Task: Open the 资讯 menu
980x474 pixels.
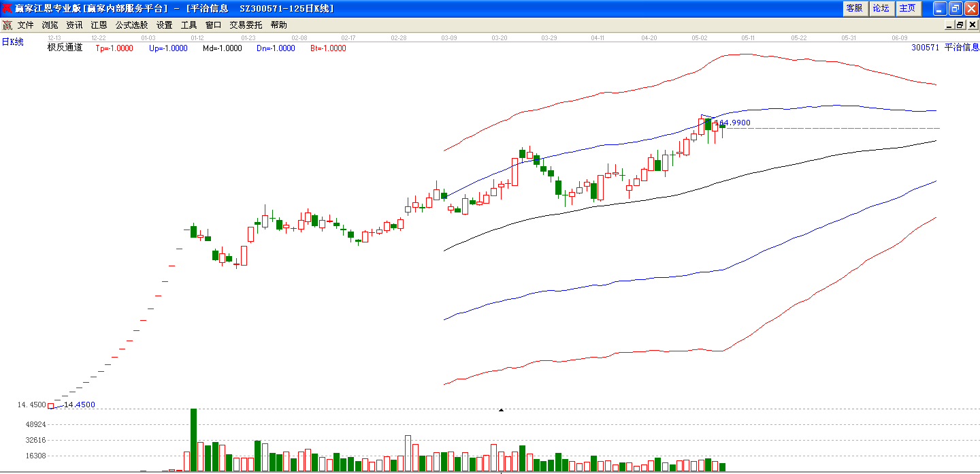Action: (74, 25)
